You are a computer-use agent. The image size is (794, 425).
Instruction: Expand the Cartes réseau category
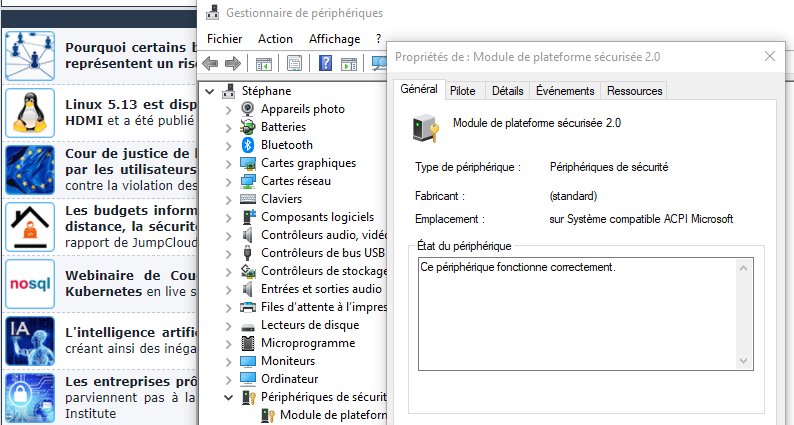(229, 181)
